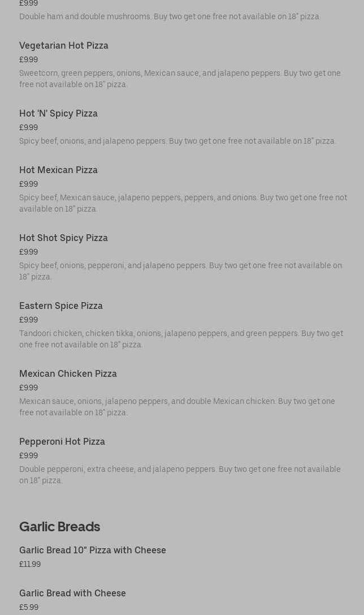364x615 pixels.
Task: Select Garlic Bread 10" Pizza with Cheese
Action: tap(93, 550)
